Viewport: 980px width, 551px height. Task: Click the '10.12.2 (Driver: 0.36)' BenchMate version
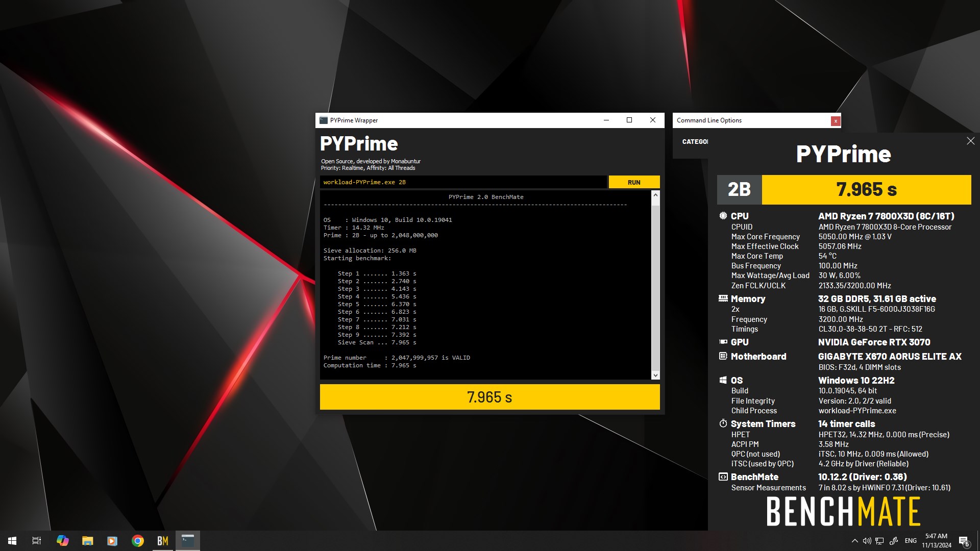click(x=862, y=477)
